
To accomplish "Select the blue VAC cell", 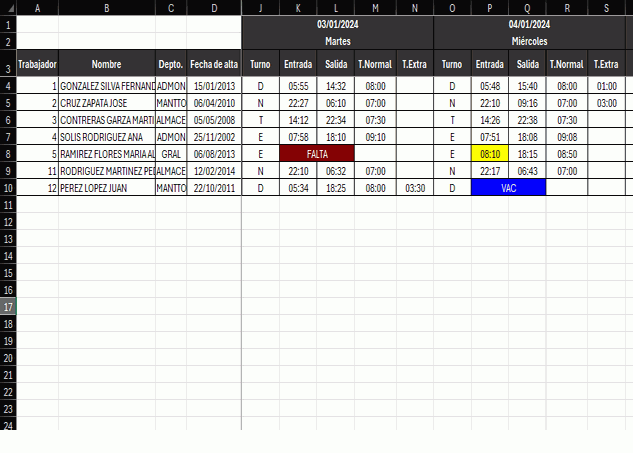I will [x=508, y=188].
